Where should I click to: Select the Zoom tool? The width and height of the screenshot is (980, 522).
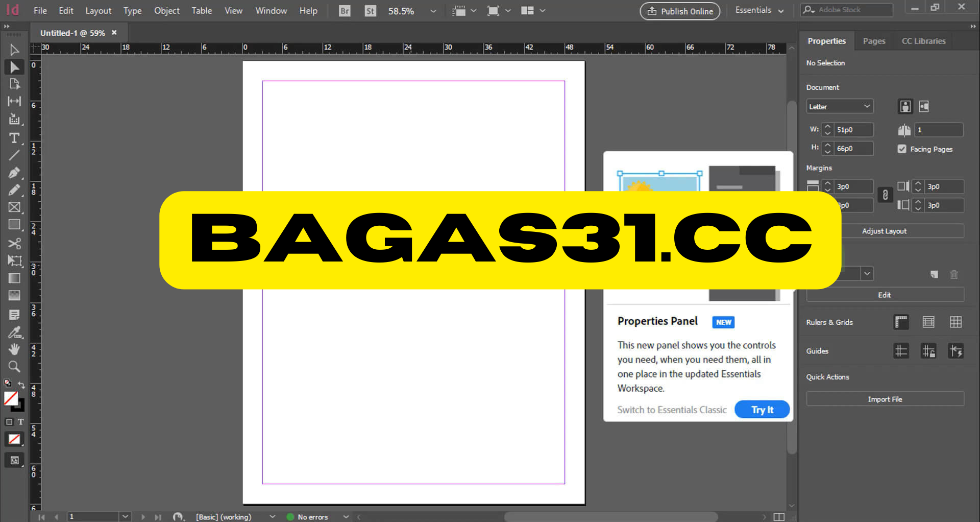(14, 366)
